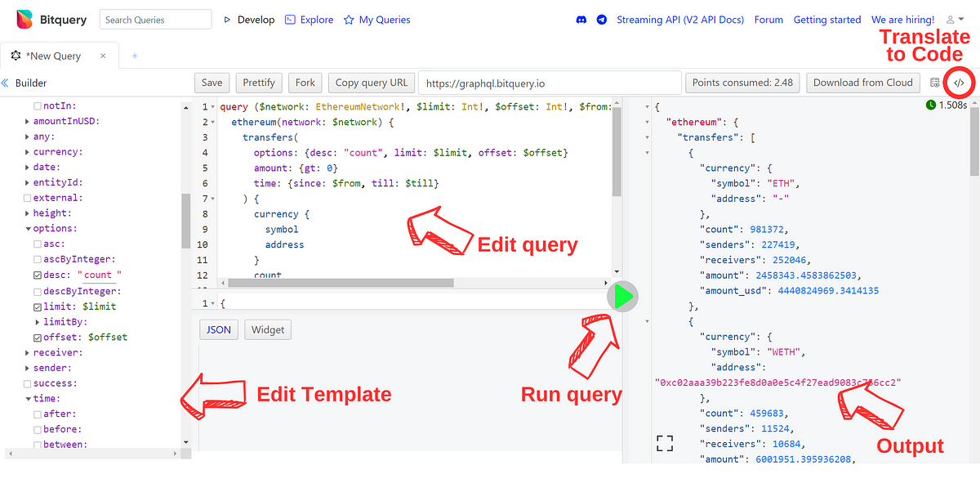
Task: Expand the receiver argument
Action: pos(27,353)
